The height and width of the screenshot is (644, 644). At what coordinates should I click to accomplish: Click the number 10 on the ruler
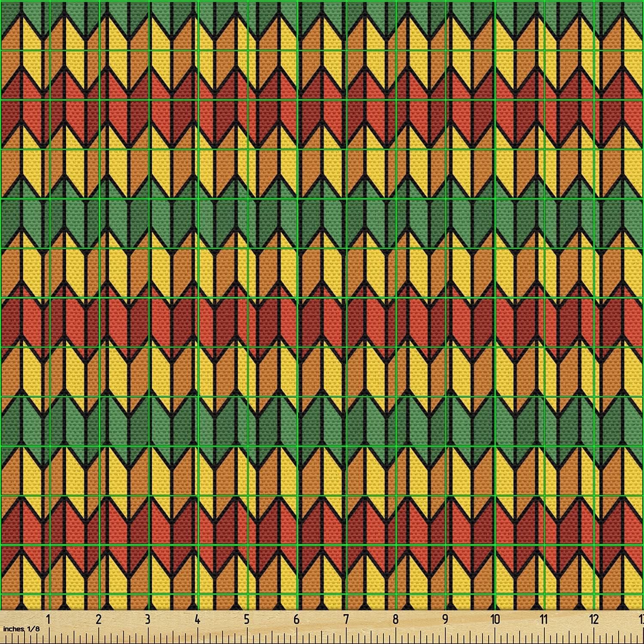pyautogui.click(x=495, y=619)
